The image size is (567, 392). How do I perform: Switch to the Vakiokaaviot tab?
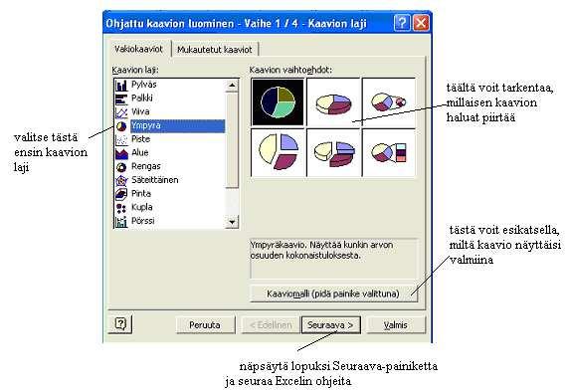coord(138,49)
